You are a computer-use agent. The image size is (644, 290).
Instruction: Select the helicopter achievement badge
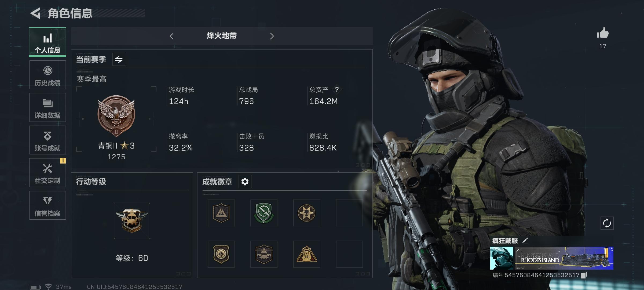264,254
